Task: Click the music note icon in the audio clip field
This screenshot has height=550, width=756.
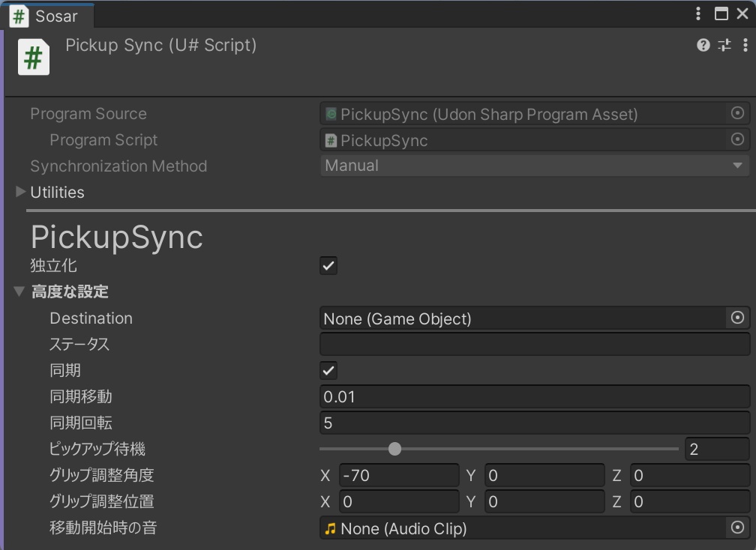Action: pyautogui.click(x=331, y=528)
